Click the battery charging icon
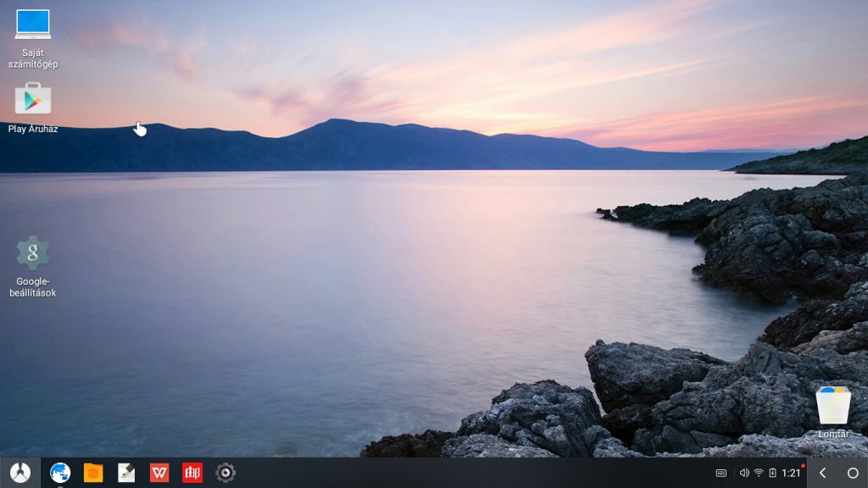This screenshot has height=488, width=868. (772, 473)
